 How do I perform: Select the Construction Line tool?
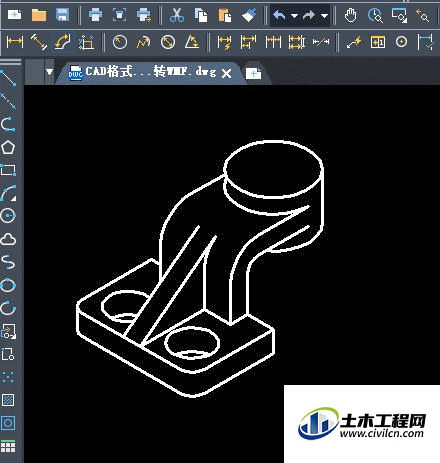(8, 101)
